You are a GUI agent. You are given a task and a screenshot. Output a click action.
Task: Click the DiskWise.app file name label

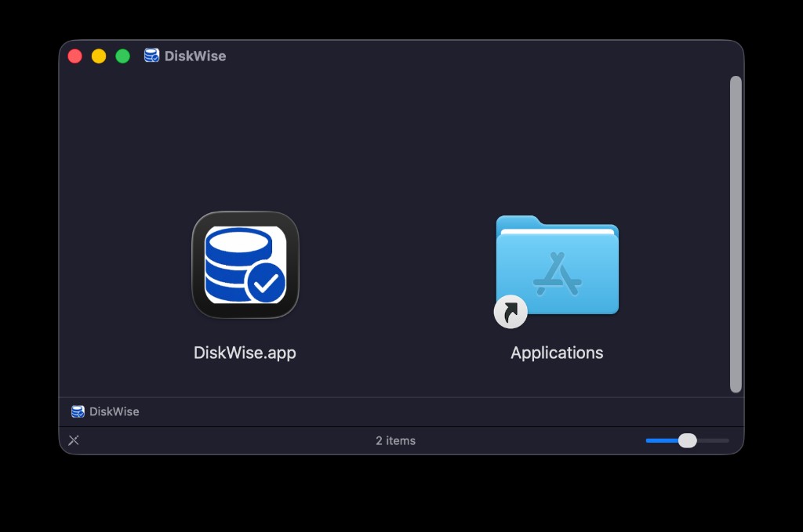(245, 353)
